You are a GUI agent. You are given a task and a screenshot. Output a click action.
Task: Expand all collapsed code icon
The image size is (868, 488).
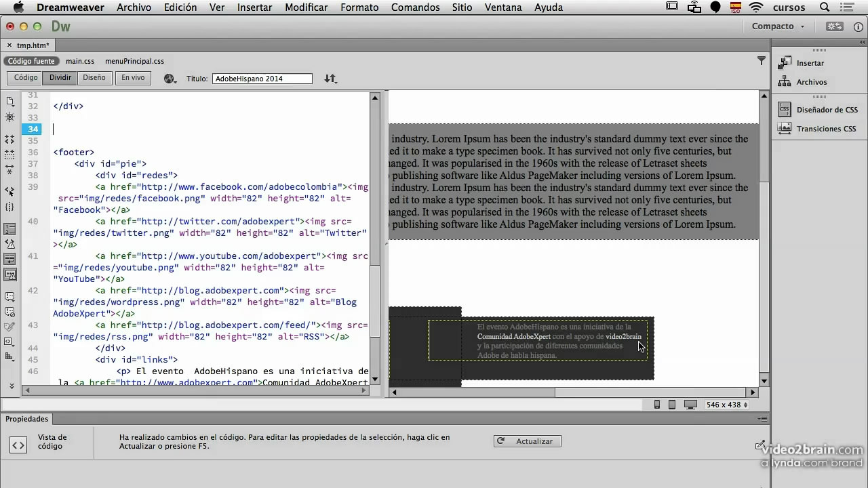(x=10, y=169)
